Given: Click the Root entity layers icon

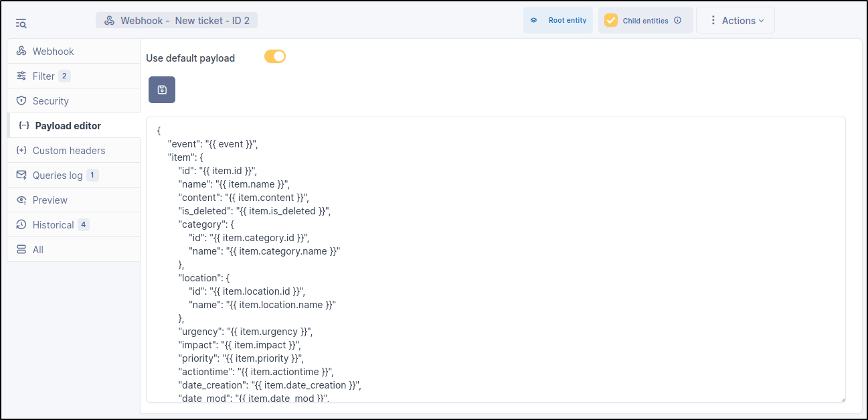Looking at the screenshot, I should click(534, 20).
